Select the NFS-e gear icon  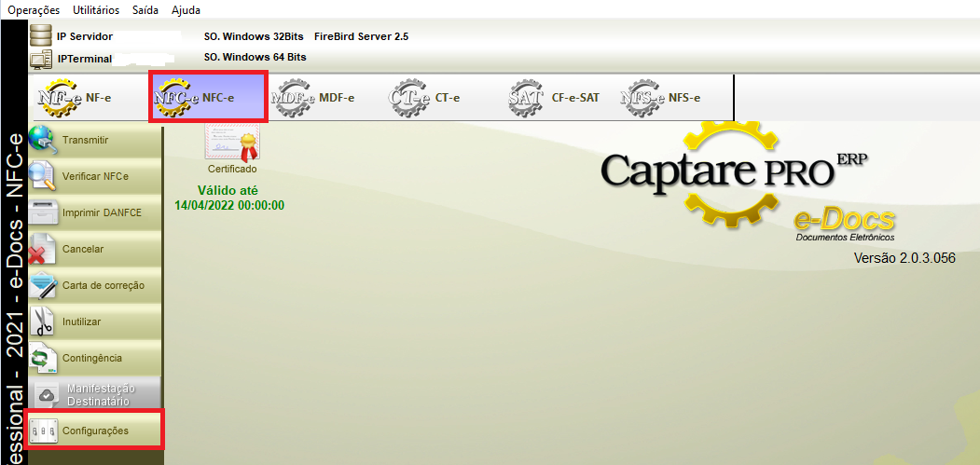click(x=643, y=98)
